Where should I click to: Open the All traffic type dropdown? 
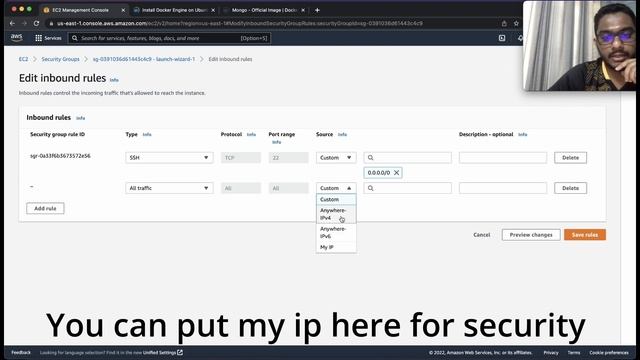(169, 188)
